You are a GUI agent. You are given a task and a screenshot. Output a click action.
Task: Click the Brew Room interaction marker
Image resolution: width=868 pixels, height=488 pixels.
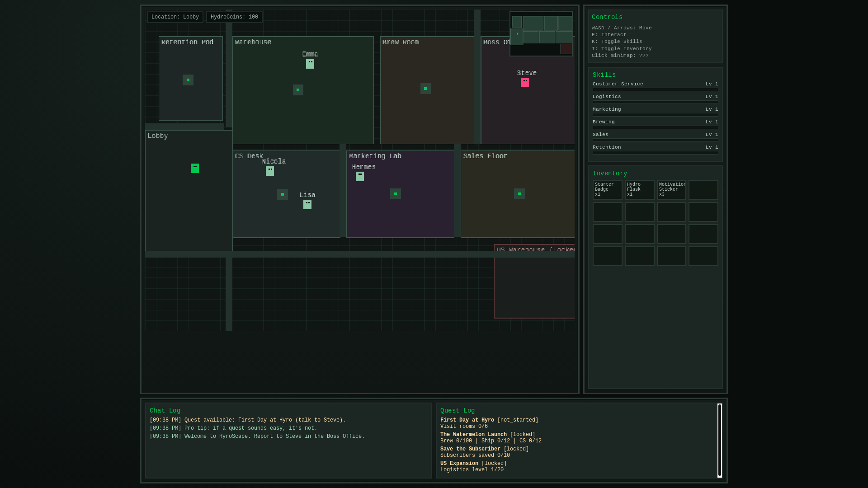pos(425,89)
